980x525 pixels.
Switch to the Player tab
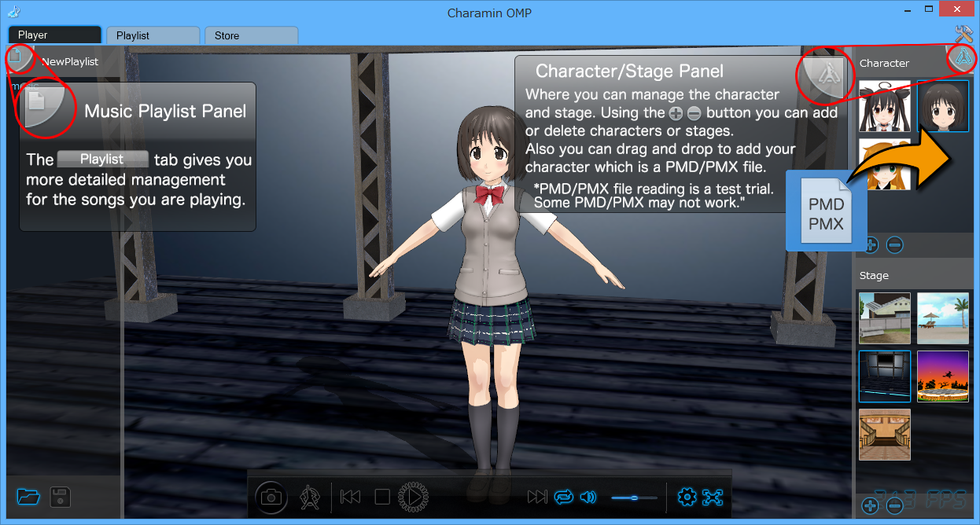click(55, 35)
